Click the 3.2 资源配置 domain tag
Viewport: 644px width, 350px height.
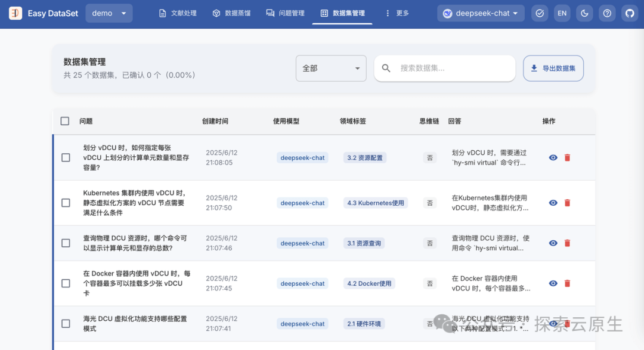tap(364, 157)
